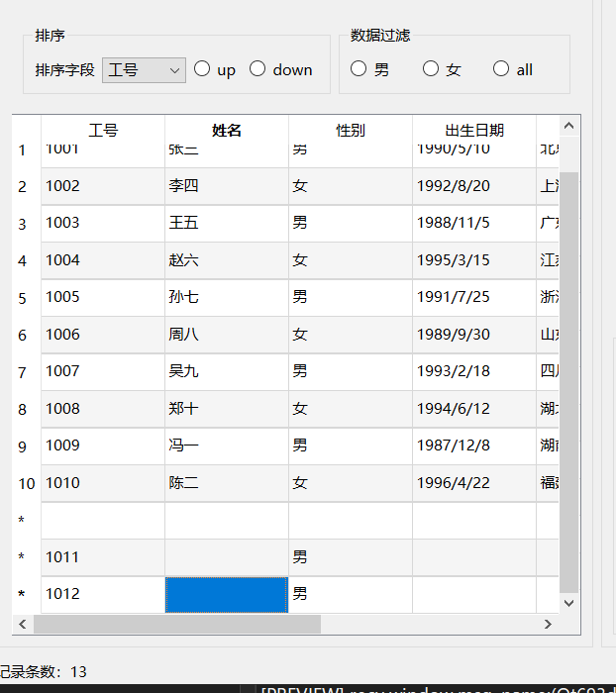Click the 性别 cell in row 1007
This screenshot has width=616, height=693.
point(351,371)
